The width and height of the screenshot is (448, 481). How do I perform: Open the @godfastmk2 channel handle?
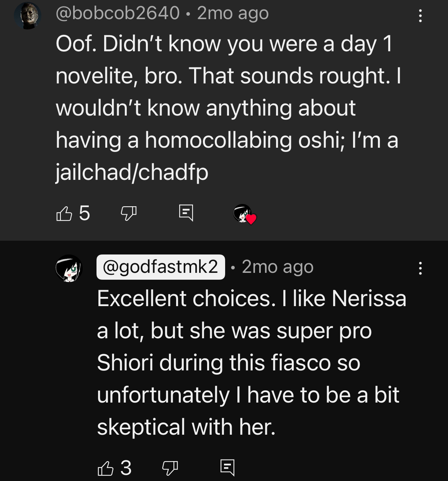(161, 267)
